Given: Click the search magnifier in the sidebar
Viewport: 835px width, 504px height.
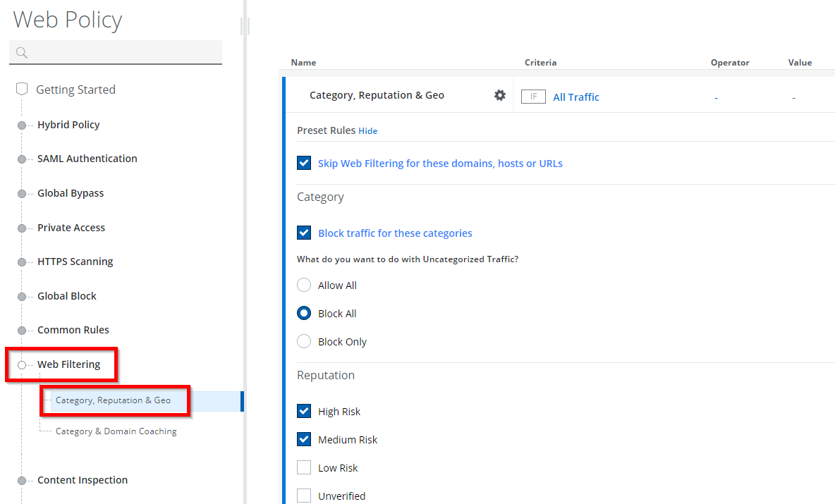Looking at the screenshot, I should 22,53.
